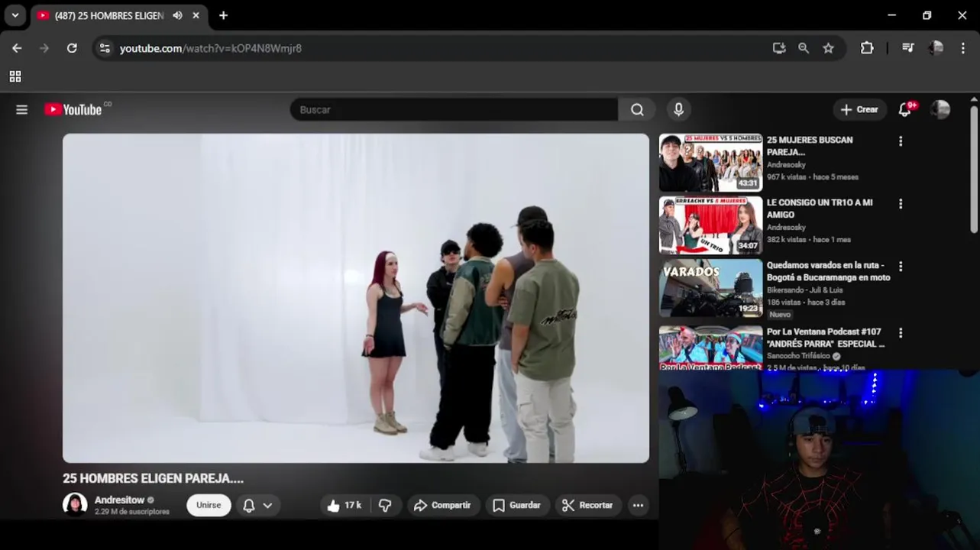Open more actions ellipsis below the video

pos(638,505)
